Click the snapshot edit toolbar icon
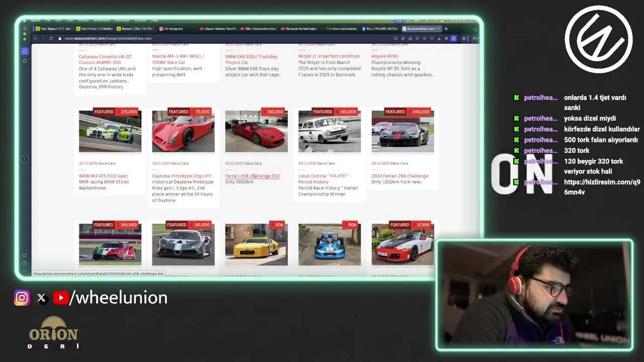Viewport: 644px width, 362px height. [403, 38]
